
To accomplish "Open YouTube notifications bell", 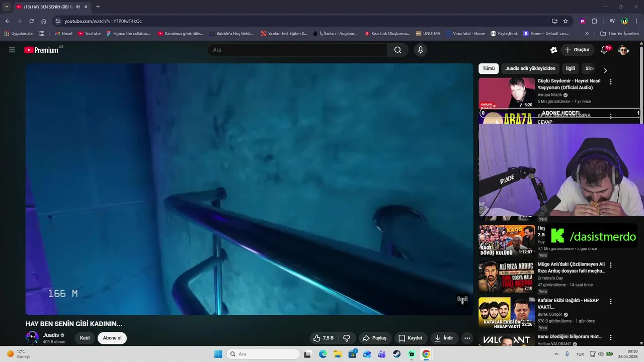I will click(x=605, y=50).
